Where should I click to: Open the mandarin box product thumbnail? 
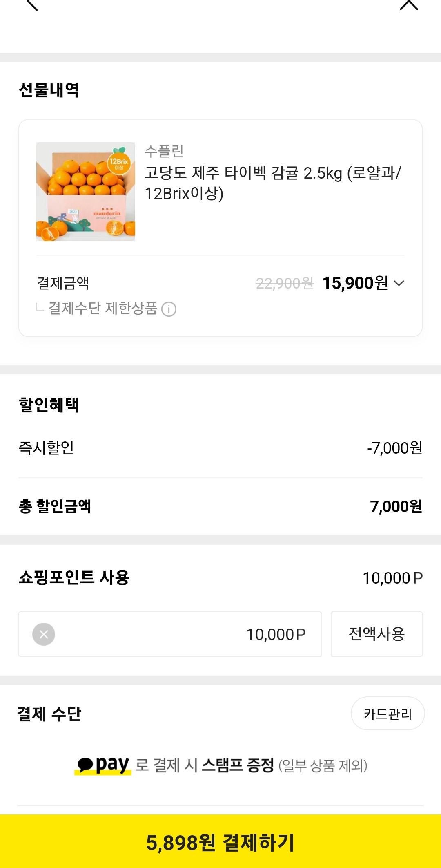pyautogui.click(x=86, y=192)
